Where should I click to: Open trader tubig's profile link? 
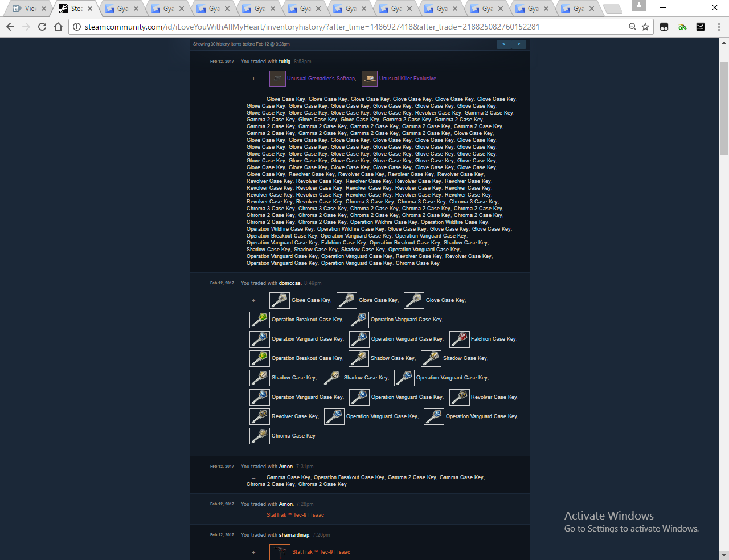(285, 62)
